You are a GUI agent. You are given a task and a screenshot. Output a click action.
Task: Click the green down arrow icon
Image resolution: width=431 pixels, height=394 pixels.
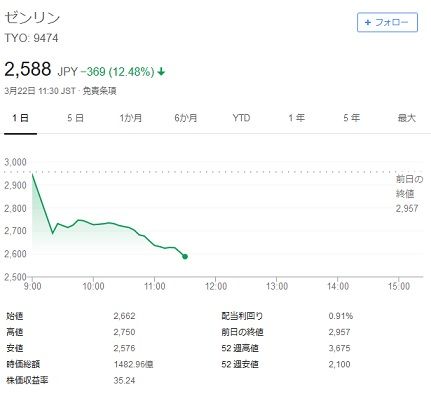161,72
